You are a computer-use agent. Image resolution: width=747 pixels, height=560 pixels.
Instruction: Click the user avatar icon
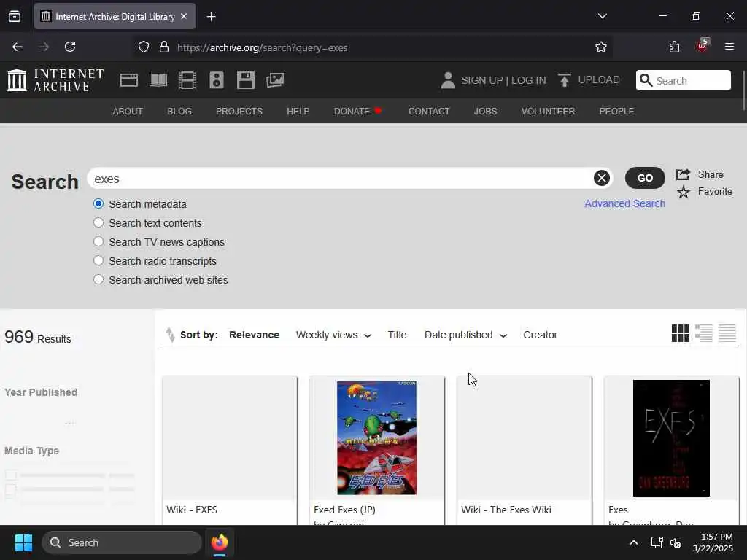pos(448,80)
